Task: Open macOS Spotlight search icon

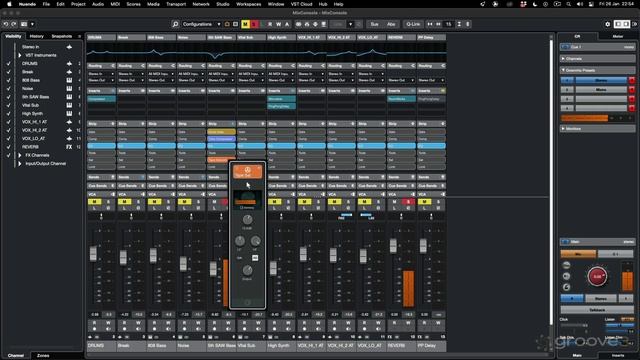Action: click(569, 4)
